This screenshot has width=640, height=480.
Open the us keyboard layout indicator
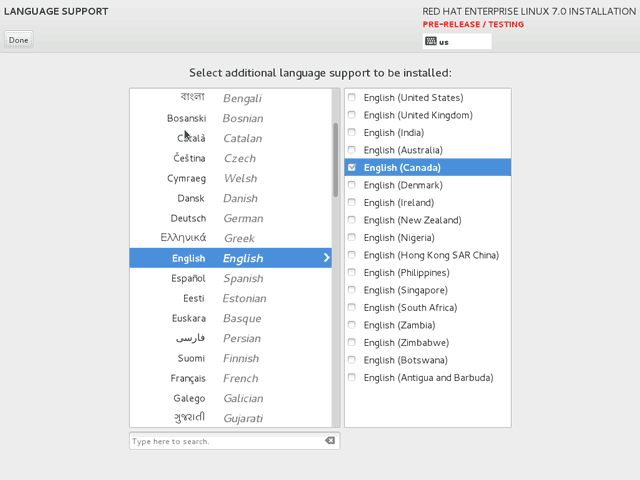pyautogui.click(x=457, y=42)
